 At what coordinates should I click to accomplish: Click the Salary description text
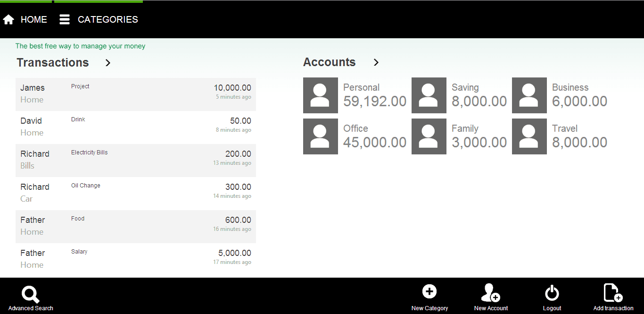tap(79, 252)
